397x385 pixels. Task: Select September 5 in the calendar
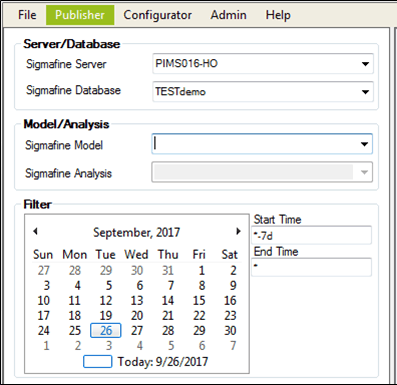pyautogui.click(x=109, y=286)
